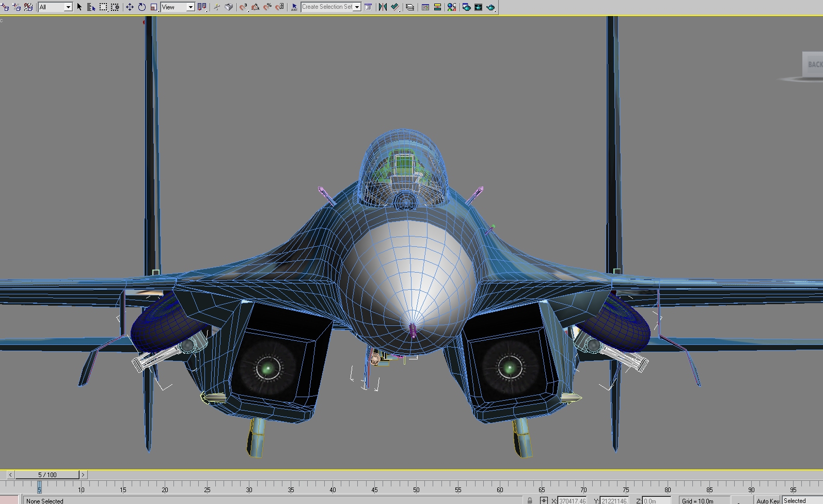Click the Mirror tool icon
This screenshot has height=504, width=823.
383,7
